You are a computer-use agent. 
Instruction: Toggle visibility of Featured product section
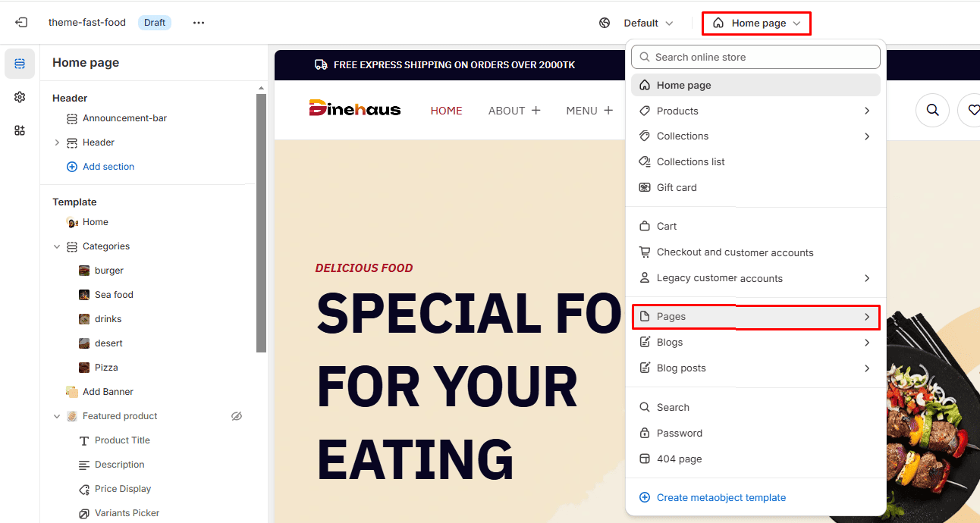coord(236,416)
